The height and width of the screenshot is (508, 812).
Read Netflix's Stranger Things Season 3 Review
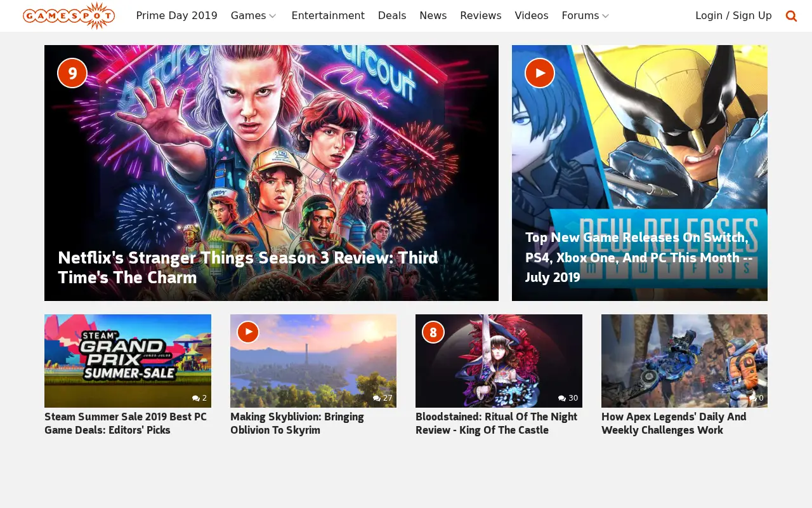(x=248, y=267)
